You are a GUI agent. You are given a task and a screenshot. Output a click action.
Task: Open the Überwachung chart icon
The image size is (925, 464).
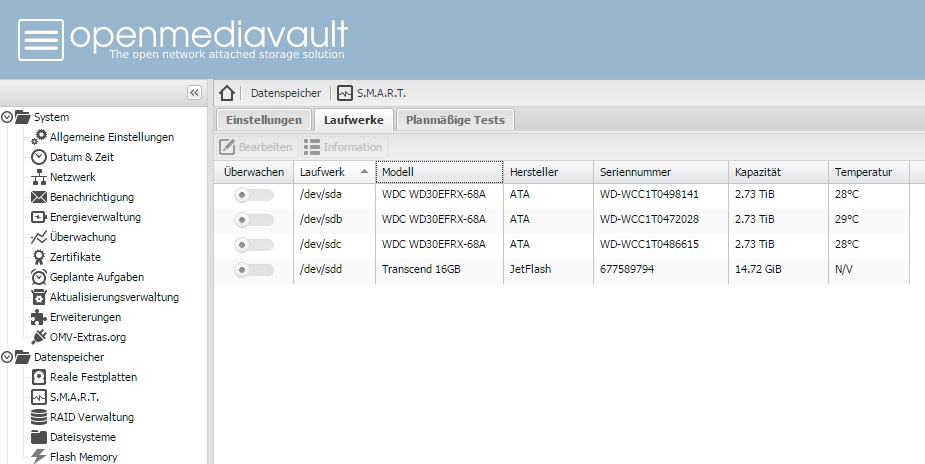pyautogui.click(x=39, y=237)
